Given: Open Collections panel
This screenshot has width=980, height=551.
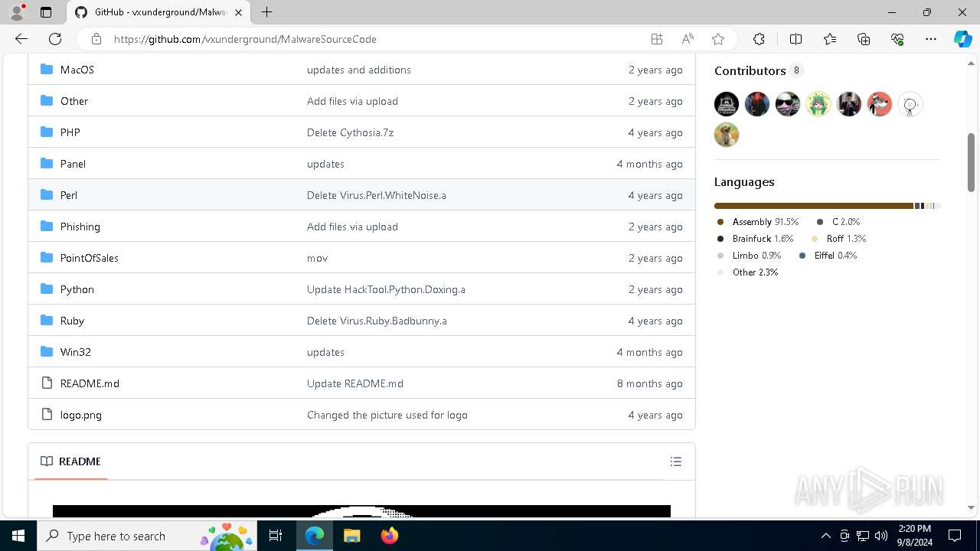Looking at the screenshot, I should 864,39.
